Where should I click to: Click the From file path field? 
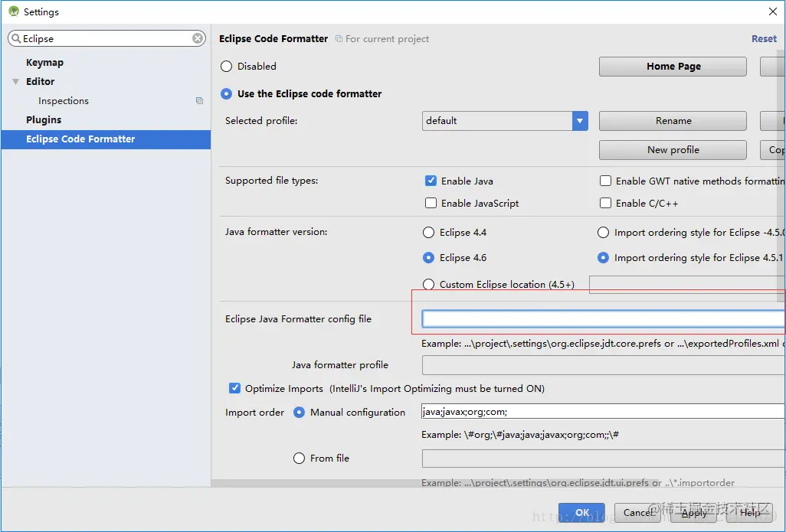(x=604, y=459)
